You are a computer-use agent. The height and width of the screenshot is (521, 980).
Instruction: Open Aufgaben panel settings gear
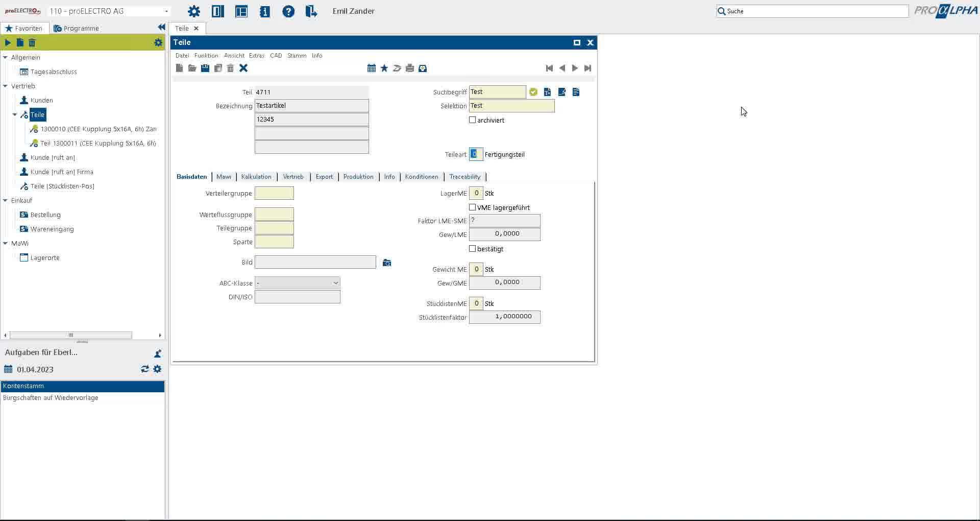click(x=157, y=369)
